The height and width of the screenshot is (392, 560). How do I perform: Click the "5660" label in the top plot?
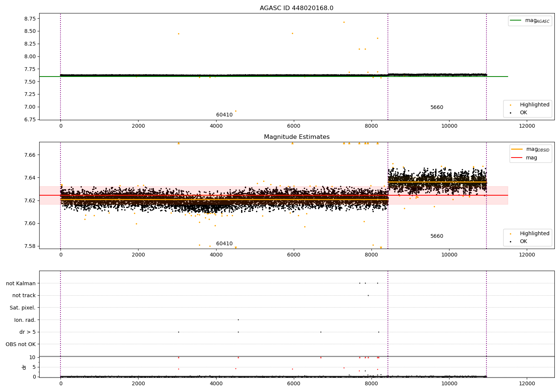point(437,108)
